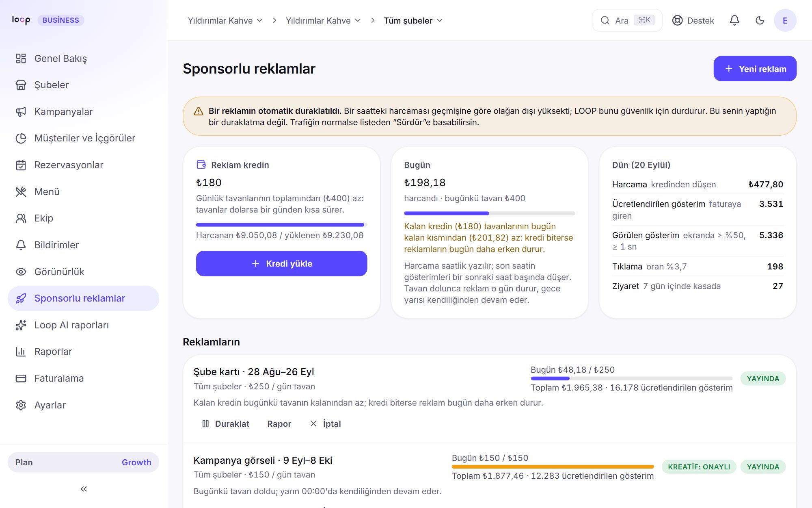Open notifications bell in top bar
812x508 pixels.
734,20
